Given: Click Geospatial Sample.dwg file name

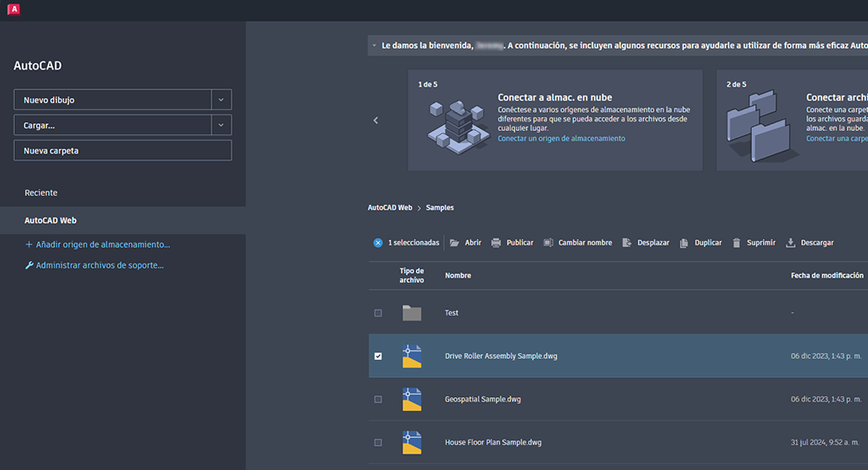Looking at the screenshot, I should 483,399.
